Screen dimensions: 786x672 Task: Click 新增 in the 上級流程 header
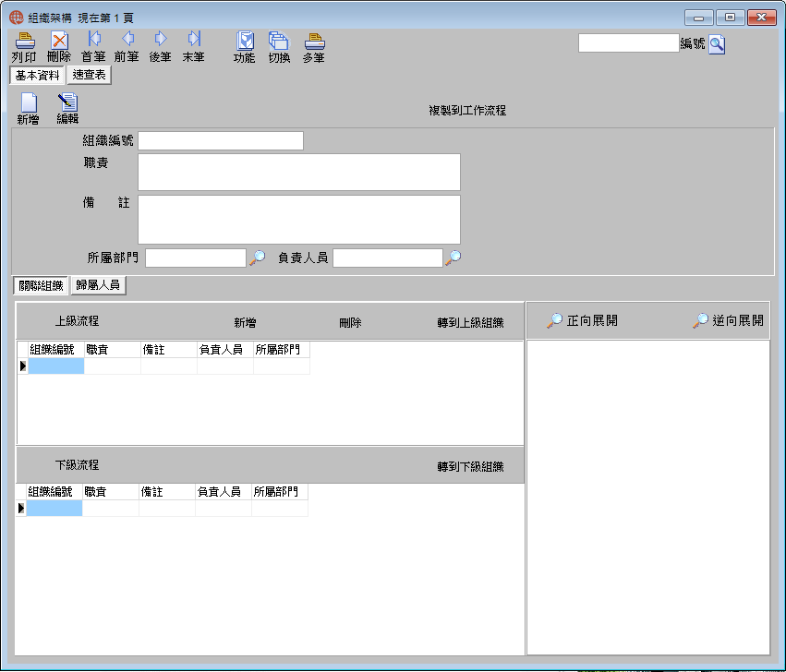pos(245,323)
